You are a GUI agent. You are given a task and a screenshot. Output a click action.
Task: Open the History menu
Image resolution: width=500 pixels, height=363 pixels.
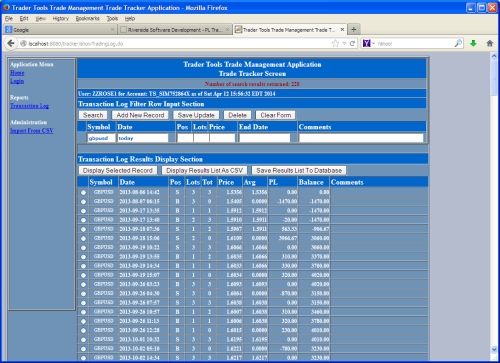point(61,18)
